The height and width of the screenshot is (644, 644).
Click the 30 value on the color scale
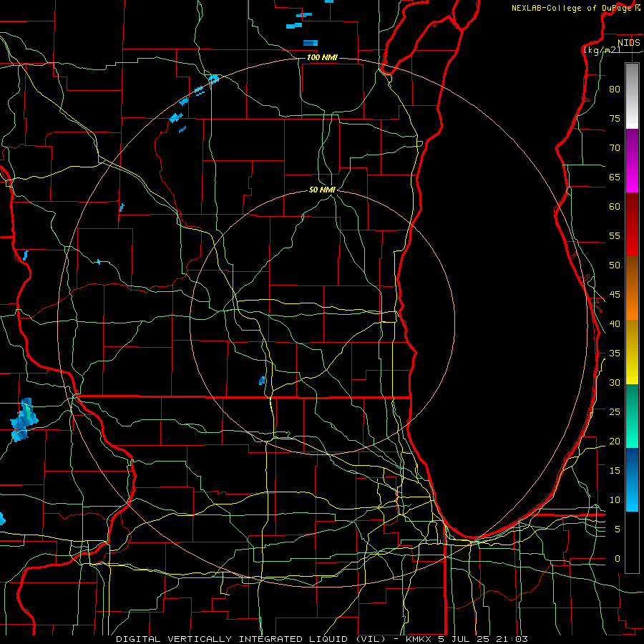tap(615, 382)
